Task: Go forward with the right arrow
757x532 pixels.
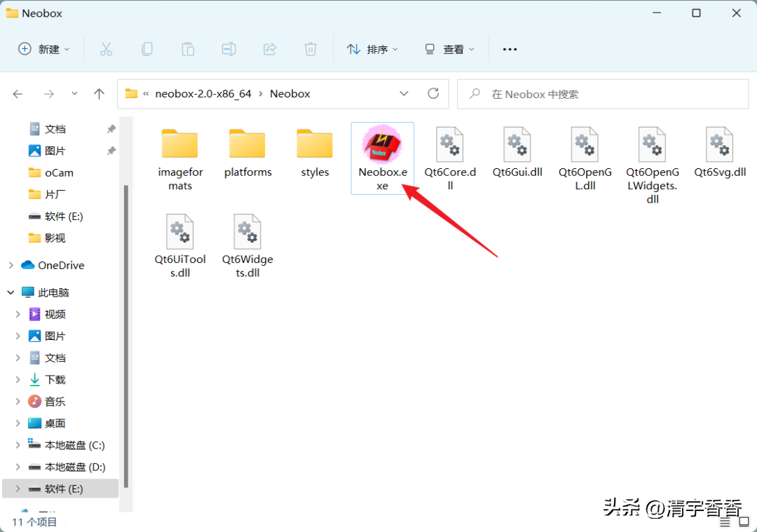Action: tap(49, 94)
